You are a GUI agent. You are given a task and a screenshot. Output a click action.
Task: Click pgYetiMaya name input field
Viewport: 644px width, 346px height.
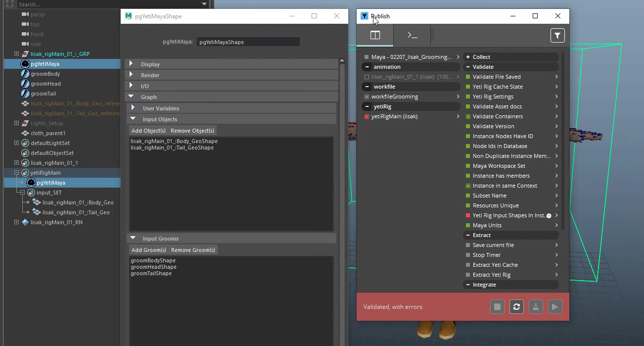(x=248, y=42)
